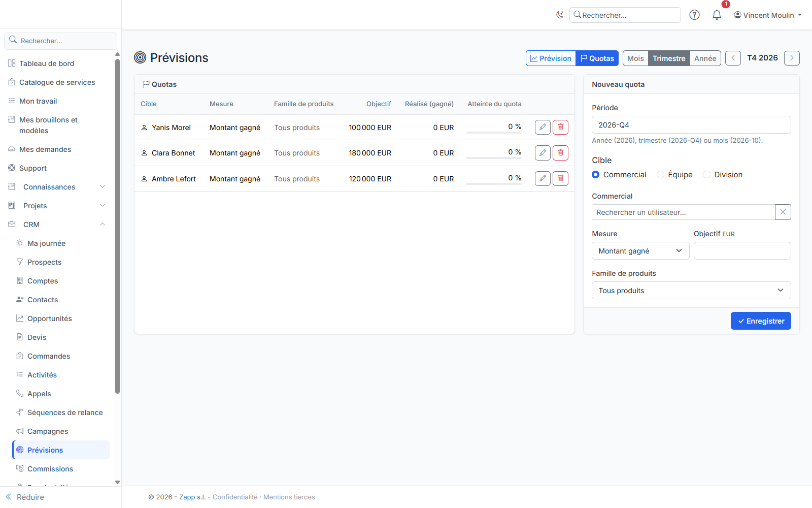Image resolution: width=812 pixels, height=508 pixels.
Task: Delete Ambre Lefort quota trash icon
Action: pos(560,178)
